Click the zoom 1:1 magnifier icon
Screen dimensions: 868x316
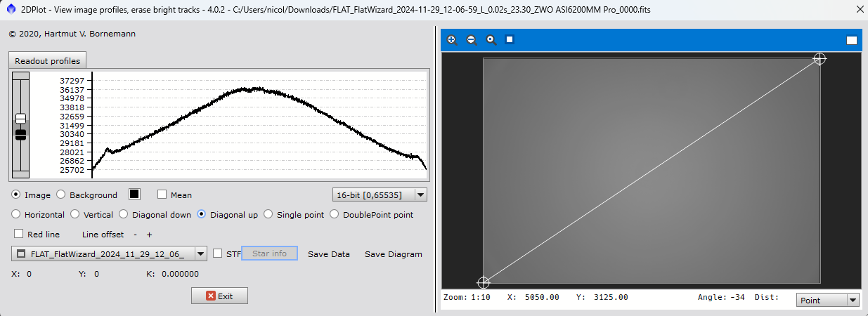[491, 40]
